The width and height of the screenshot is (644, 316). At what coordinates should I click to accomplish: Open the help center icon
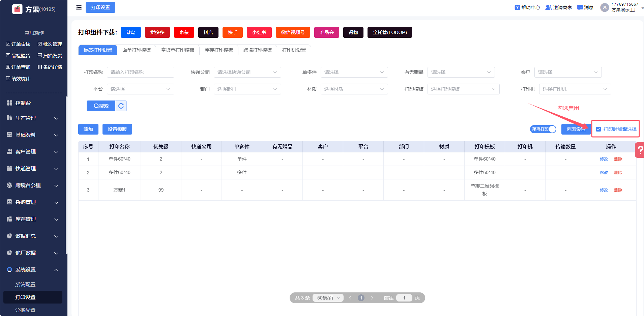coord(517,7)
